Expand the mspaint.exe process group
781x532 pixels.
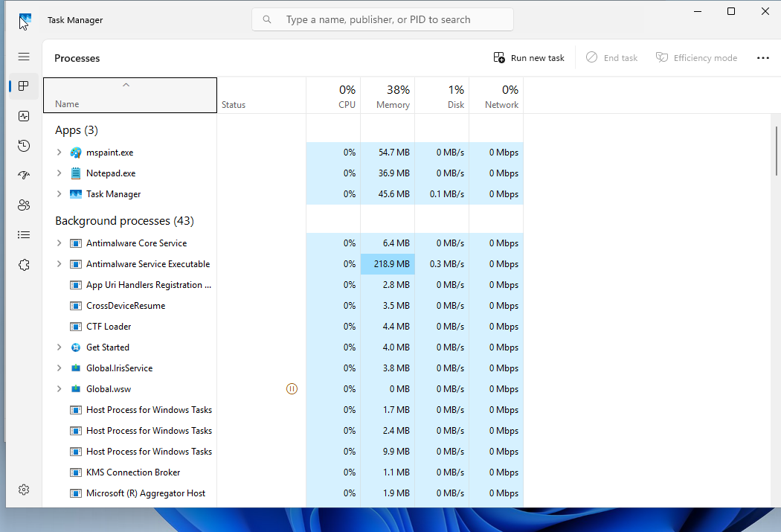(x=59, y=153)
